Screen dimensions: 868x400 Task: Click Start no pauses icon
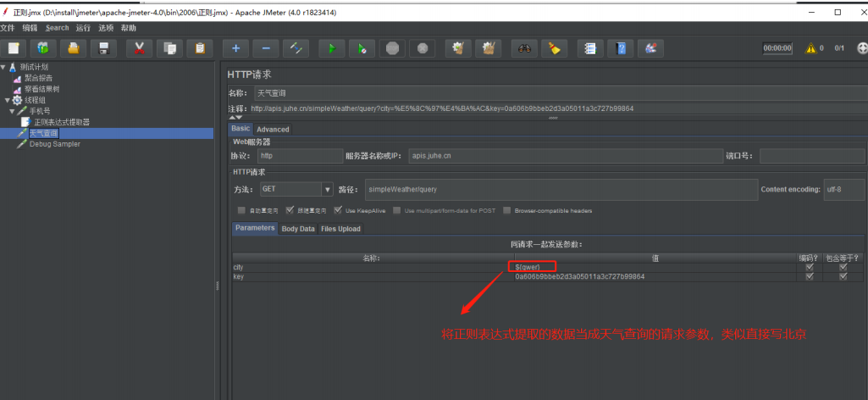point(362,49)
